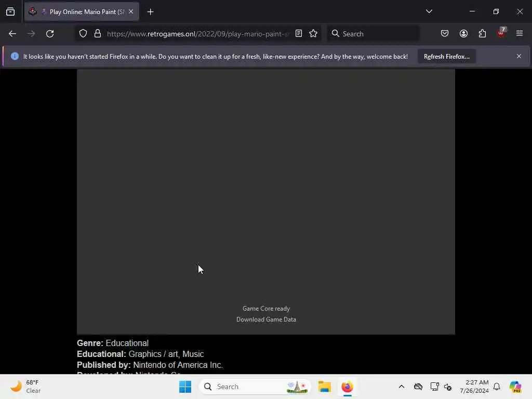Reload the current page
This screenshot has width=532, height=399.
coord(50,34)
